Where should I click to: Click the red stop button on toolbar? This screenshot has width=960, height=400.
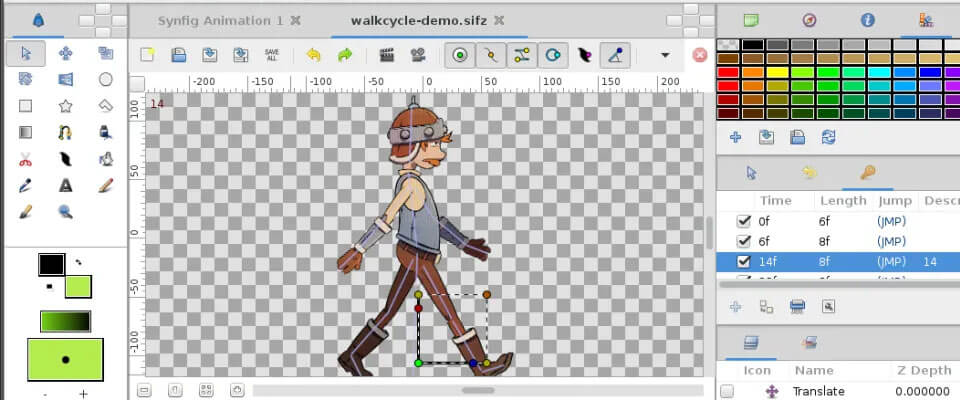pyautogui.click(x=699, y=55)
